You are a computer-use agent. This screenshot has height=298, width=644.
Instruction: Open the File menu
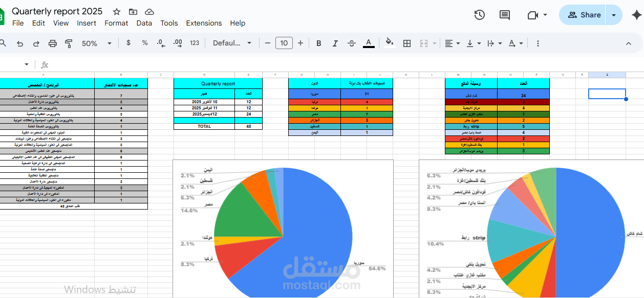click(x=18, y=23)
